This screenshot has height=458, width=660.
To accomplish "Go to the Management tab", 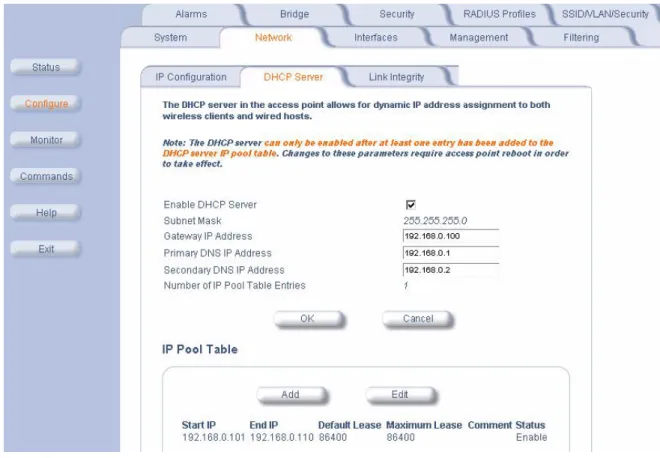I will pyautogui.click(x=479, y=37).
